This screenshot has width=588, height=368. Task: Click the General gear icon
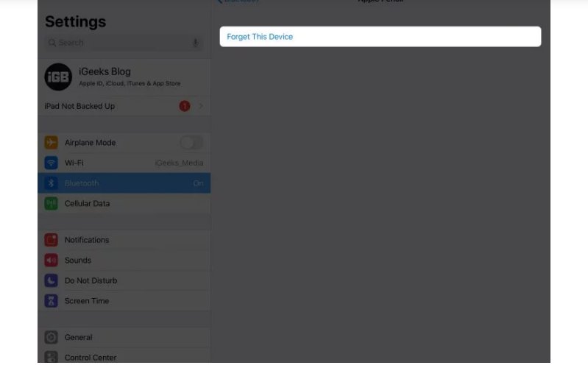tap(52, 337)
